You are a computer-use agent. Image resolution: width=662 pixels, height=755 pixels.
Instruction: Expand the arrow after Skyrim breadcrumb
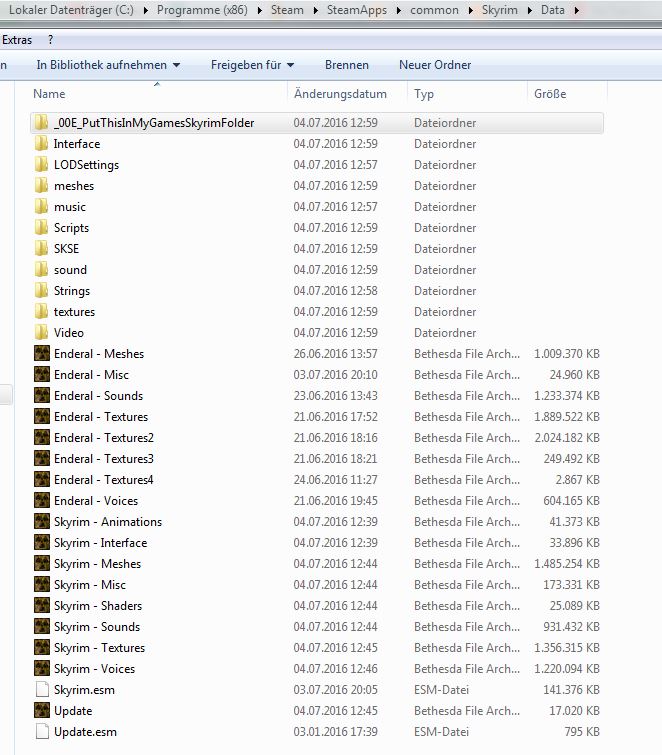coord(530,10)
